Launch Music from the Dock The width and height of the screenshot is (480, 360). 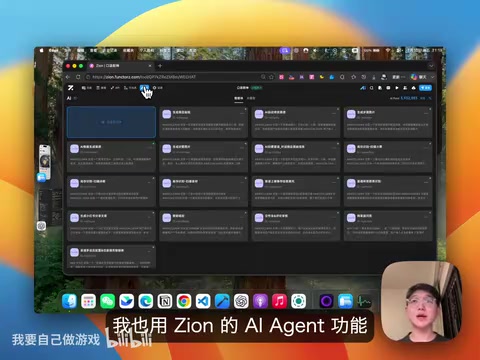tap(279, 301)
